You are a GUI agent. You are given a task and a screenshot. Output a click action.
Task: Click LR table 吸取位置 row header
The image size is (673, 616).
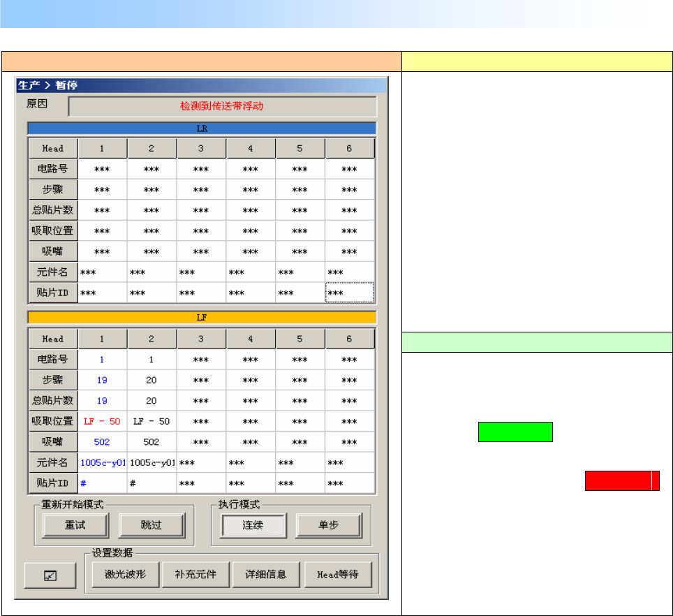pos(53,230)
